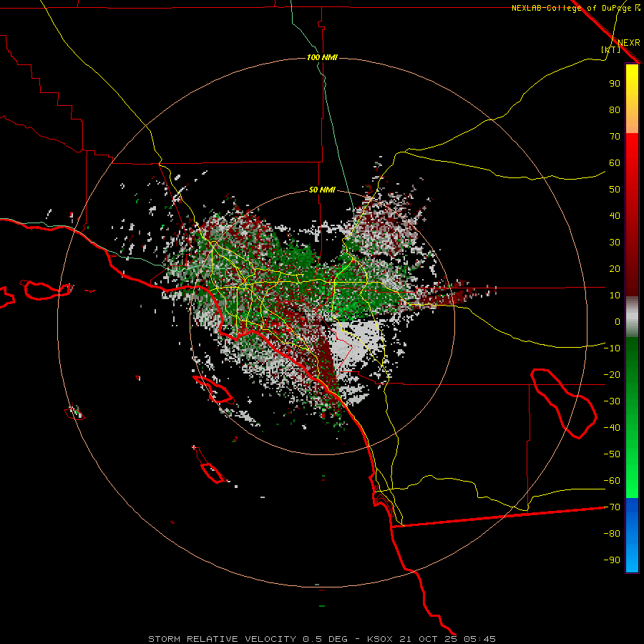Click the 80 value on velocity scale

coord(615,109)
